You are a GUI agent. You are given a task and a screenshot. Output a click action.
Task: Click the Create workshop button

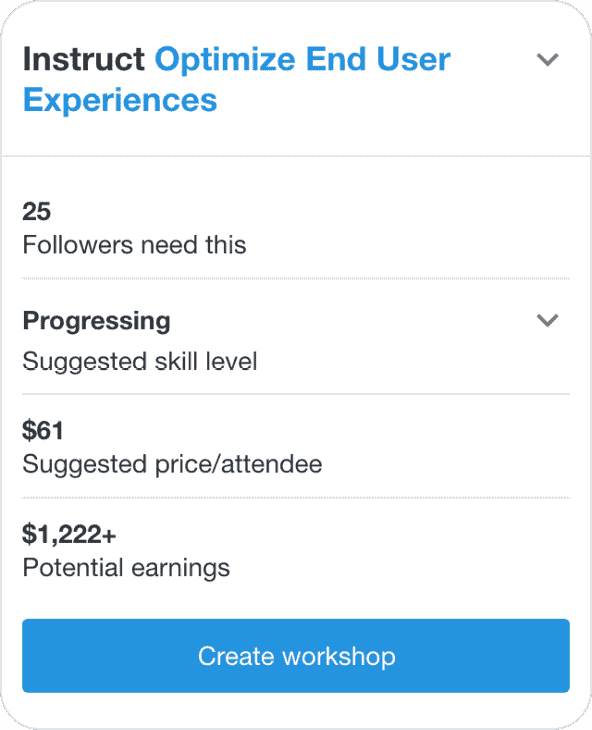pyautogui.click(x=296, y=656)
